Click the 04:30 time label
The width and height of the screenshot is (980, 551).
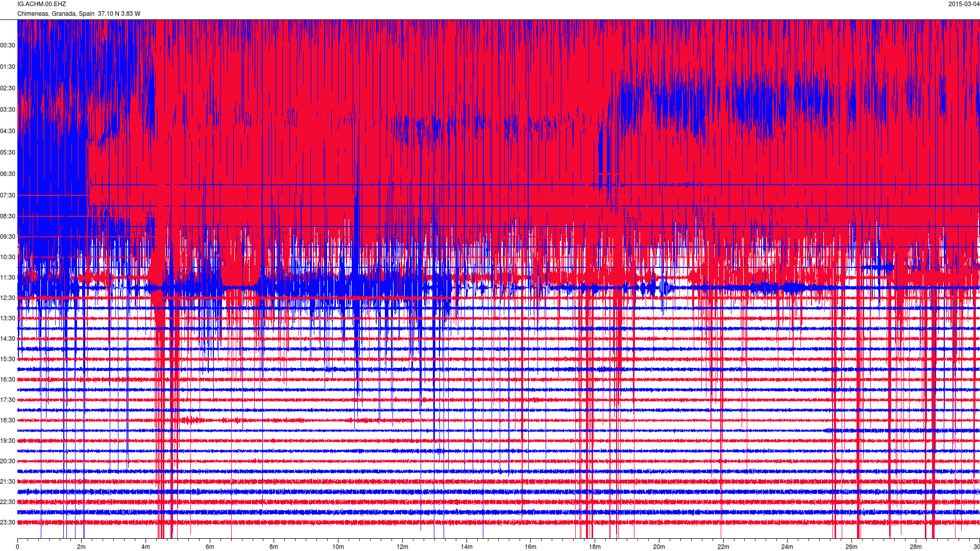8,131
